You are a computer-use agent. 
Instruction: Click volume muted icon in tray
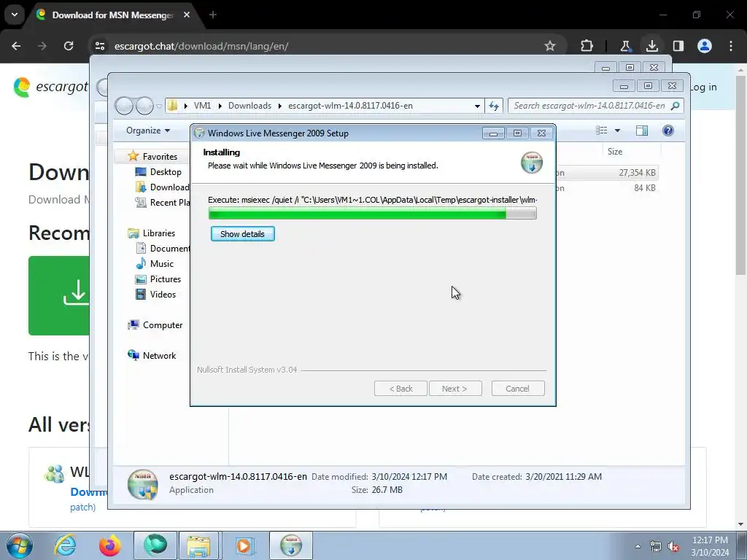[673, 547]
